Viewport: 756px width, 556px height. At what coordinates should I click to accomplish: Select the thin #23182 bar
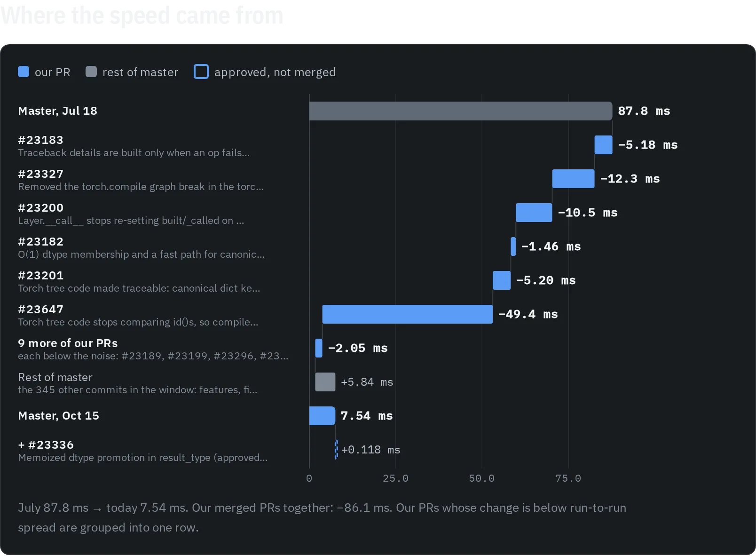(x=513, y=246)
